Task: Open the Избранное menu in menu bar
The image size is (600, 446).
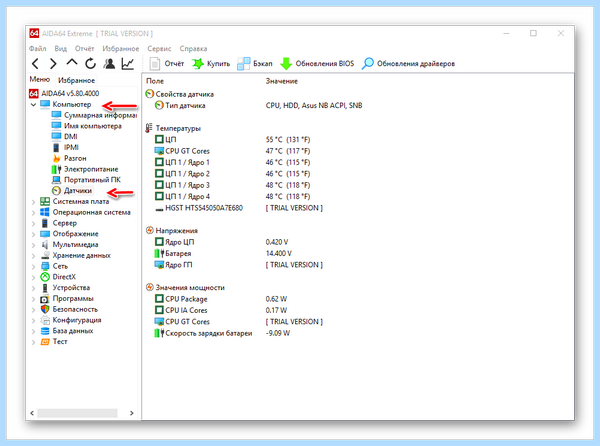Action: (x=121, y=49)
